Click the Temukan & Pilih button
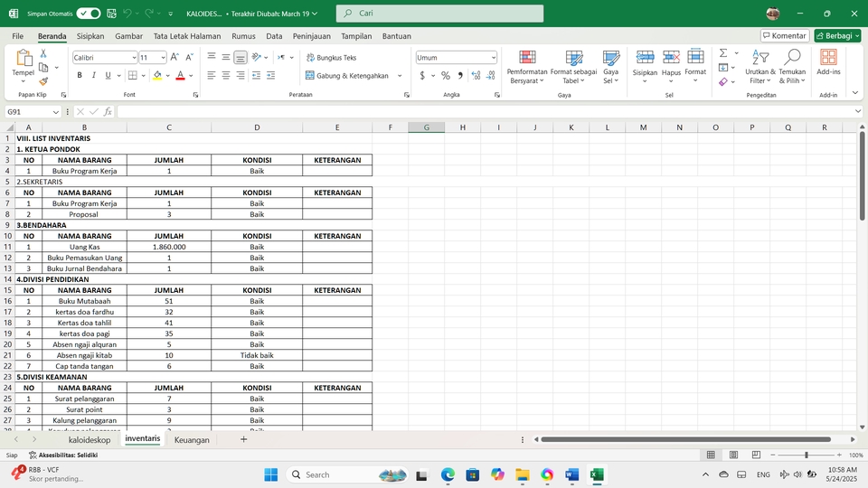868x488 pixels. point(792,68)
